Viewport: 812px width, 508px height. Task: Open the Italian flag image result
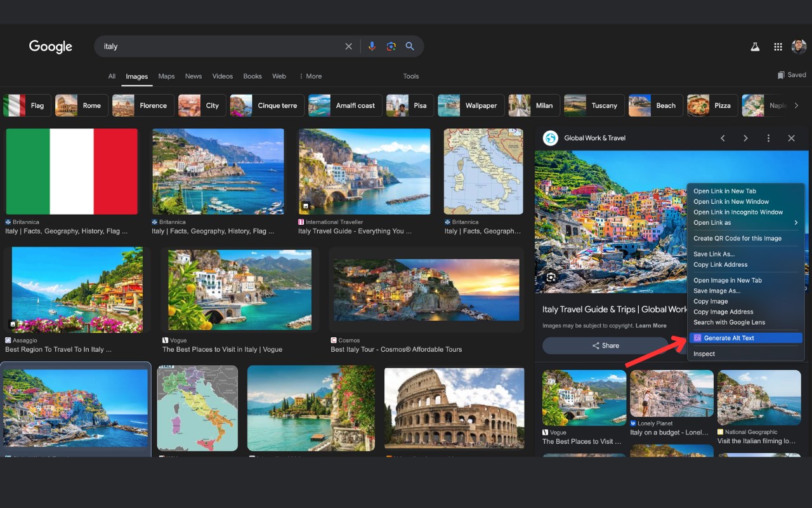72,171
